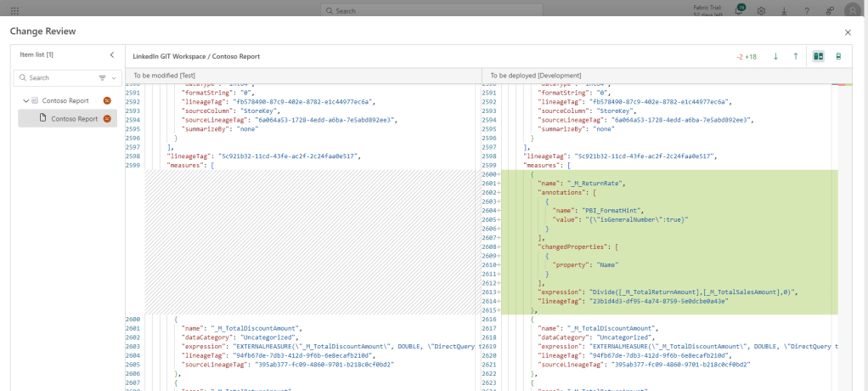Jump to the previous change arrow
The width and height of the screenshot is (868, 391).
796,56
